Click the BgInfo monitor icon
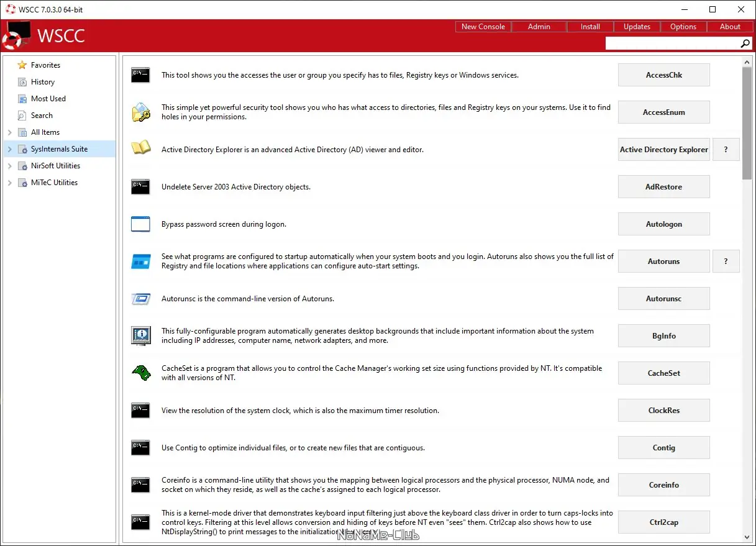 click(x=140, y=335)
